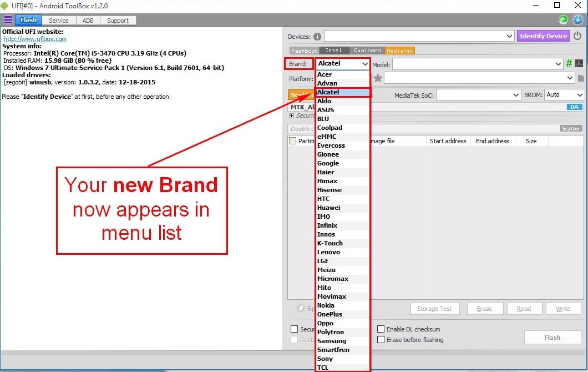Click the Scatter label button
This screenshot has height=372, width=588.
tap(571, 128)
